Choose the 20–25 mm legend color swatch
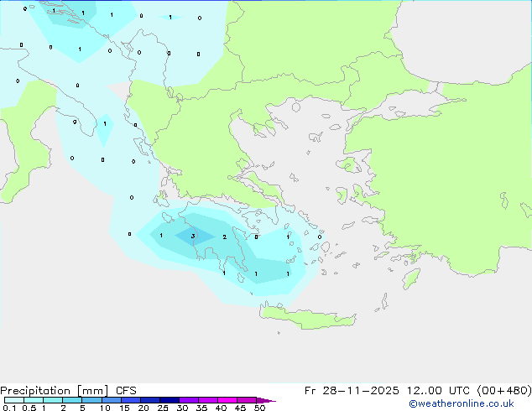 tap(150, 400)
